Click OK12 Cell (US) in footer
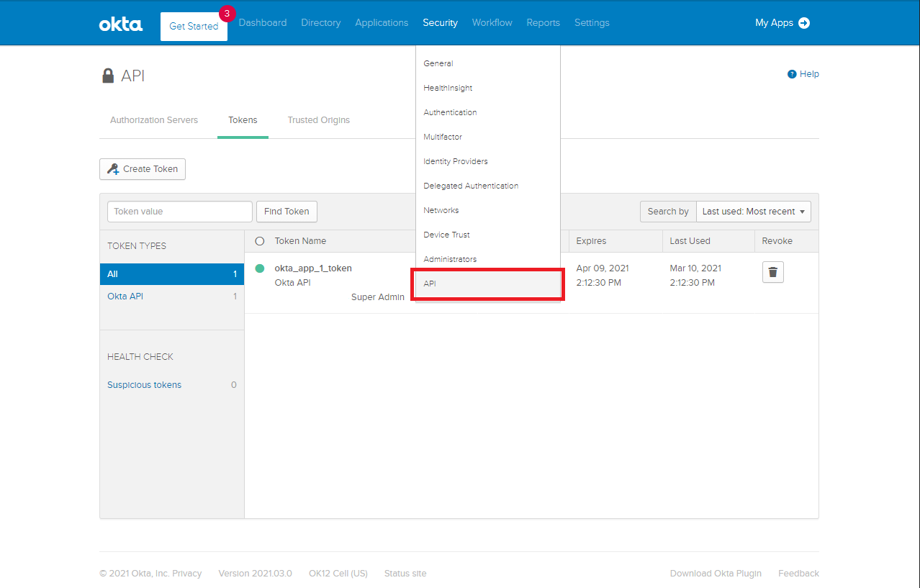 click(338, 574)
